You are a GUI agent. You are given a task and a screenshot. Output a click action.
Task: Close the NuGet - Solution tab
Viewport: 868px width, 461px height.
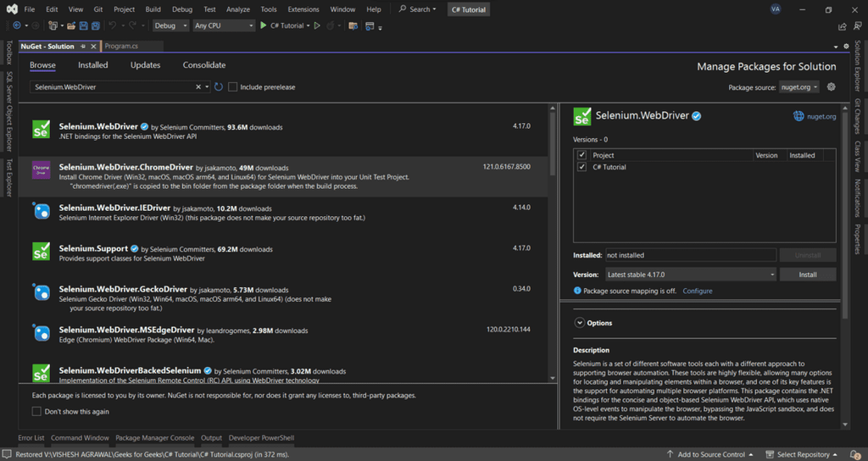click(x=93, y=47)
